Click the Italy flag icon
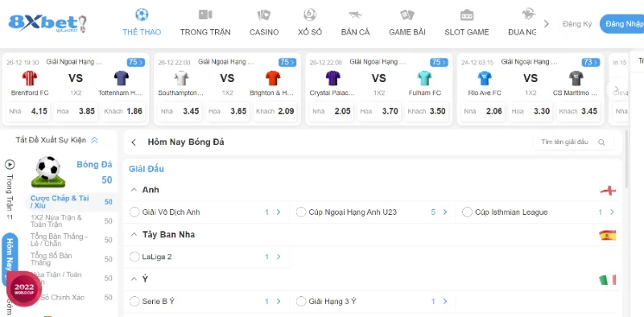 pyautogui.click(x=608, y=280)
